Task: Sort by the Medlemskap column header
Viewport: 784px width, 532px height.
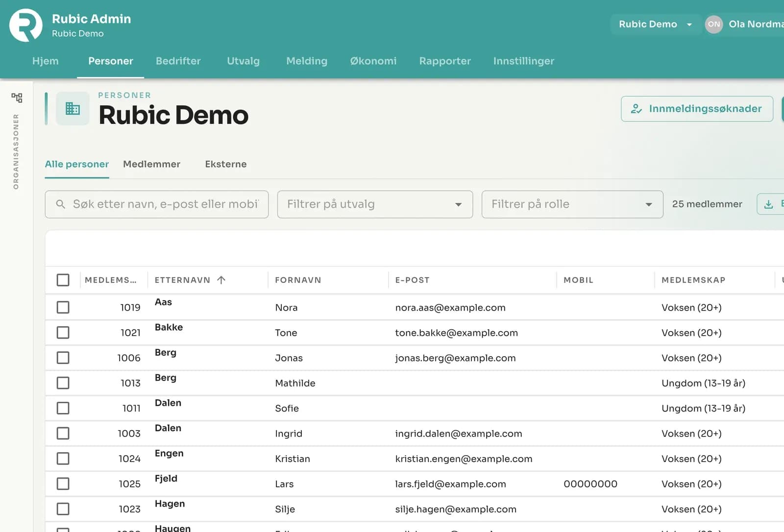Action: coord(693,280)
